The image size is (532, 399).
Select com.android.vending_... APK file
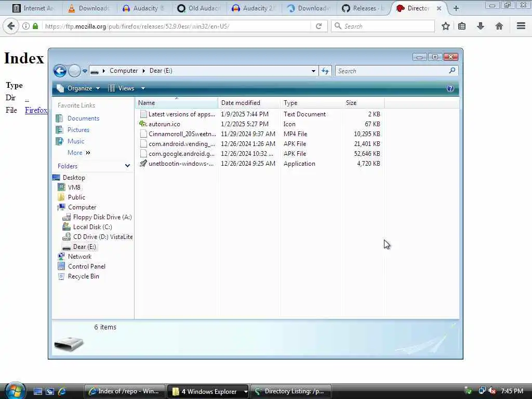point(181,144)
